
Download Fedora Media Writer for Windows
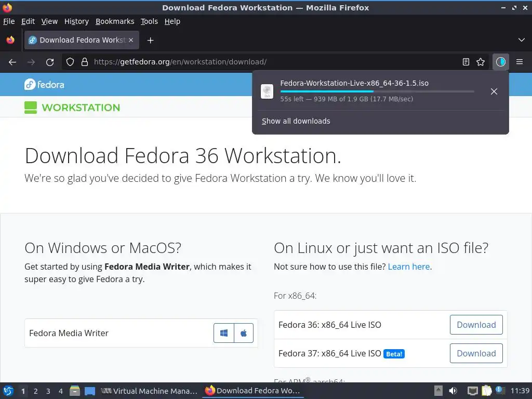223,333
